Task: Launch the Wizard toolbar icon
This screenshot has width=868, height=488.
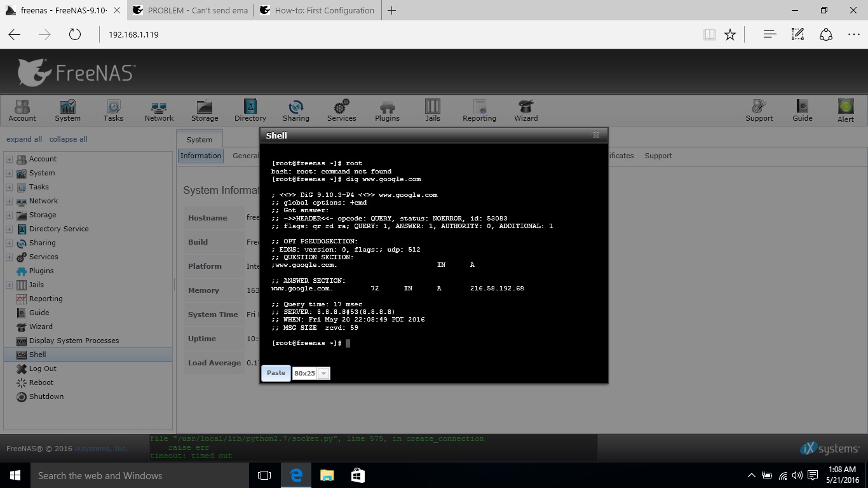Action: (x=526, y=110)
